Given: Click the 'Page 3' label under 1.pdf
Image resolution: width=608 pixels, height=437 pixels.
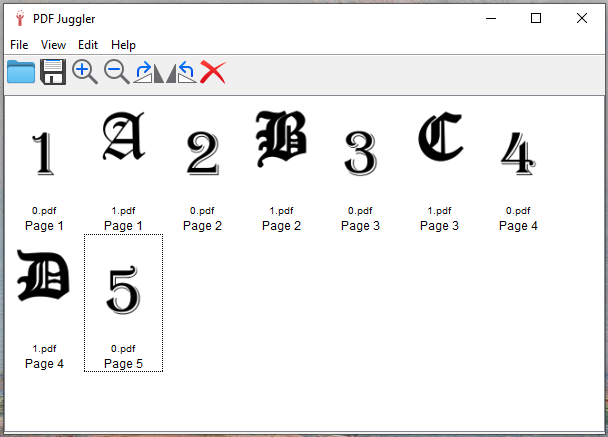Looking at the screenshot, I should (x=439, y=226).
